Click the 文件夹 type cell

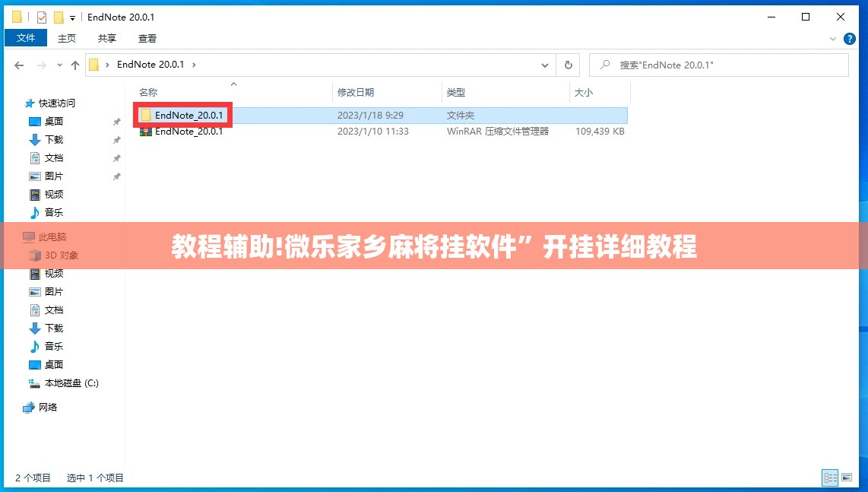461,116
